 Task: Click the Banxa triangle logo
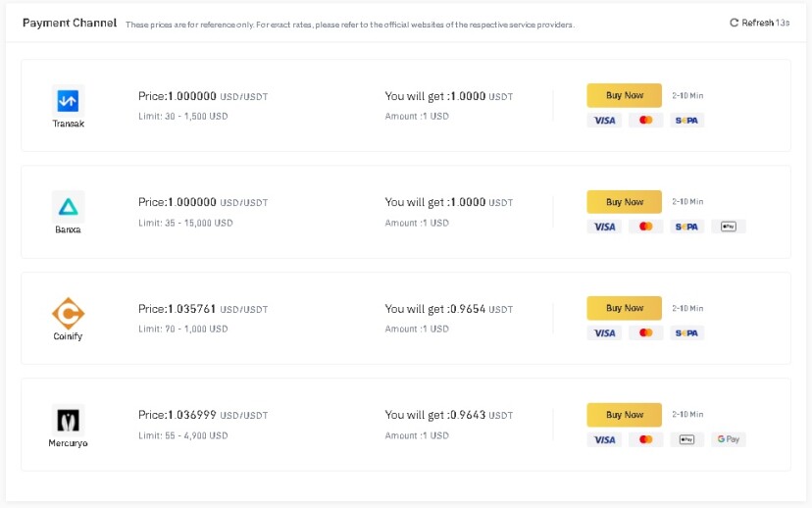tap(68, 207)
